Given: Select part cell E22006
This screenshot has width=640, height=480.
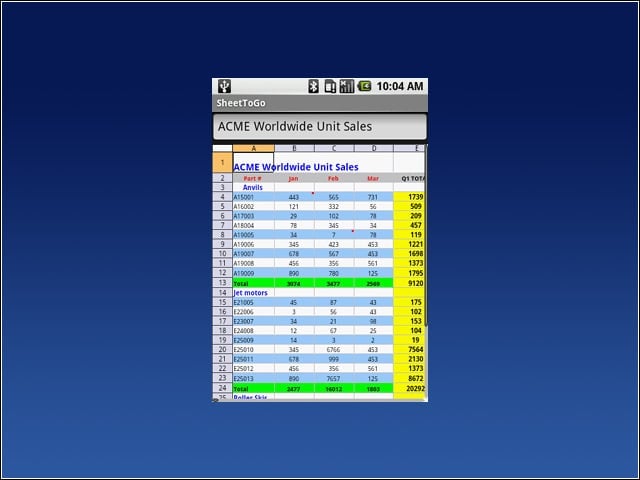Looking at the screenshot, I should tap(253, 312).
